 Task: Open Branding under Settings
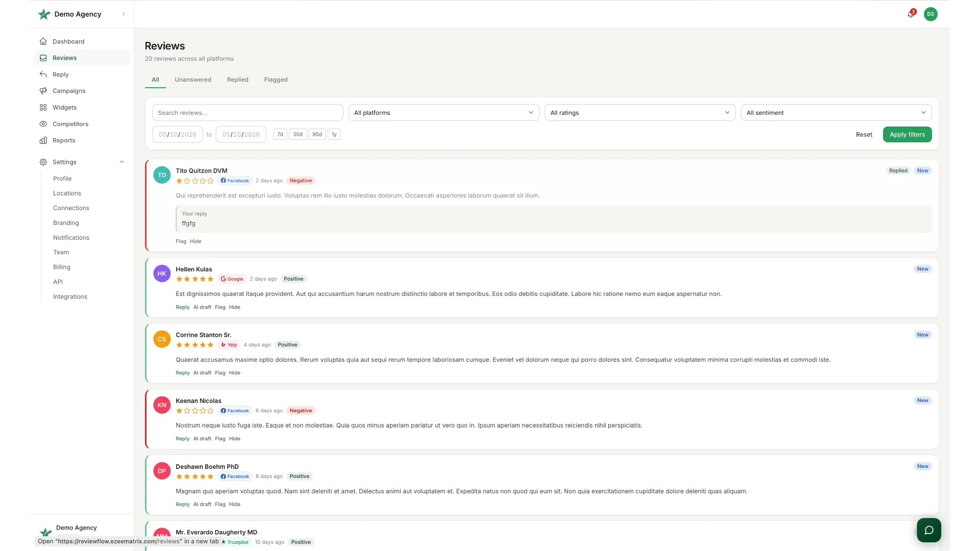[66, 223]
